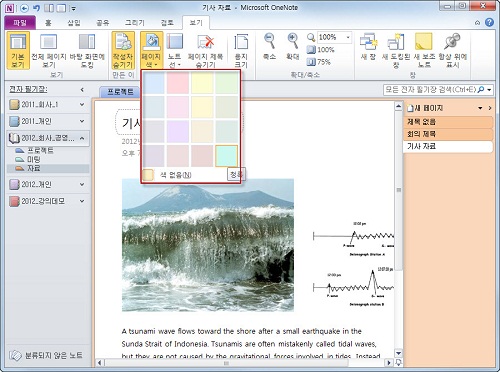The image size is (500, 372).
Task: Set zoom to 75% button
Action: click(x=319, y=62)
